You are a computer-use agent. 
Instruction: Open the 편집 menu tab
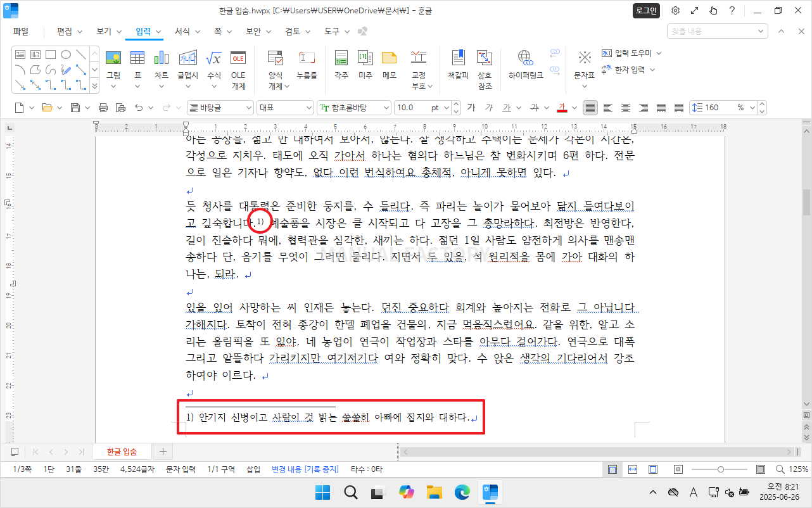[x=65, y=31]
